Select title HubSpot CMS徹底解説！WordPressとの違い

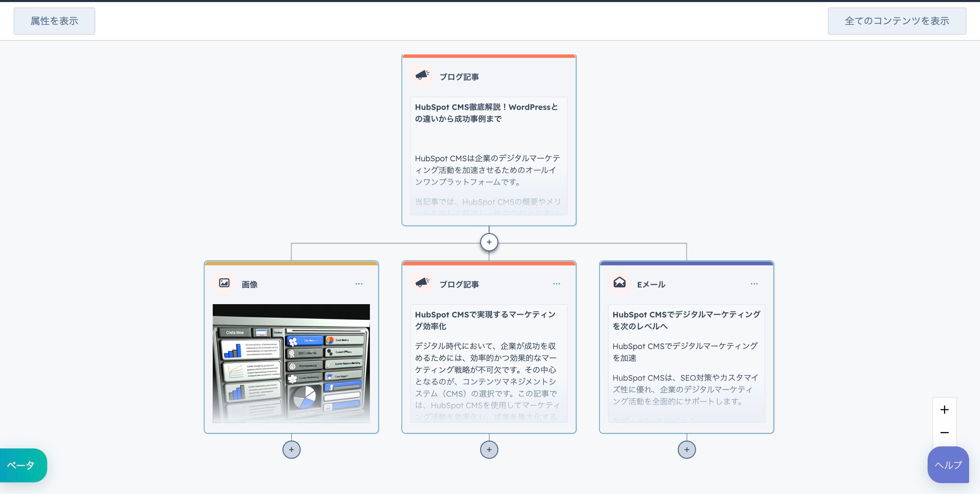pyautogui.click(x=487, y=113)
